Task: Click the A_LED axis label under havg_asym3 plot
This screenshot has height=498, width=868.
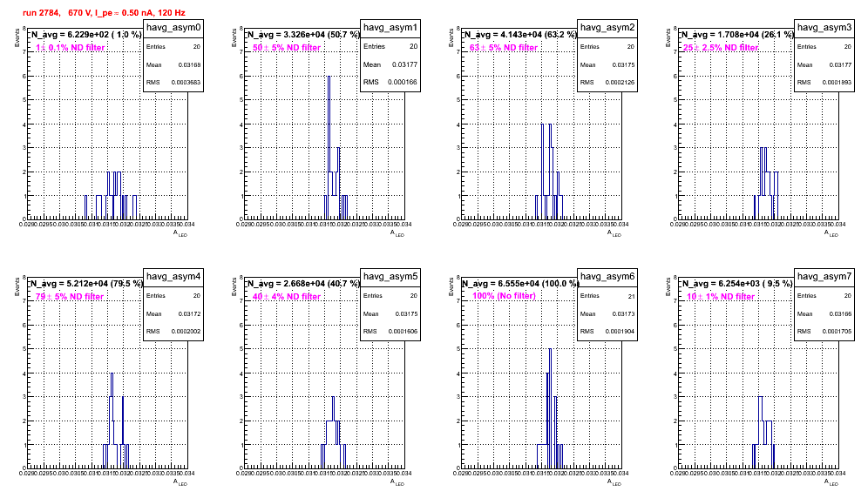Action: 831,233
